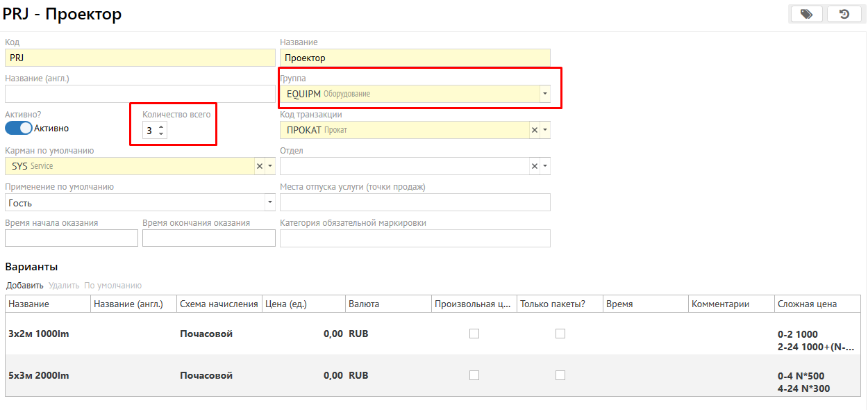The image size is (868, 410).
Task: Check Только пакеты for 3x2м 1000lm
Action: (560, 334)
